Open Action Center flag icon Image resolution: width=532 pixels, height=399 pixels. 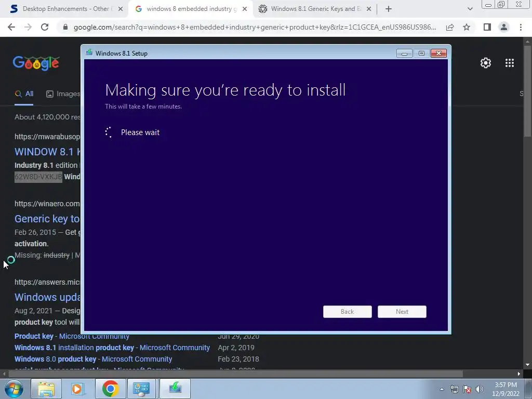click(467, 389)
